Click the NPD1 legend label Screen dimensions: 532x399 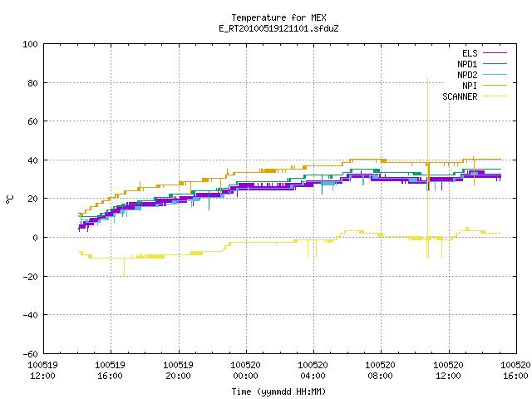coord(467,64)
